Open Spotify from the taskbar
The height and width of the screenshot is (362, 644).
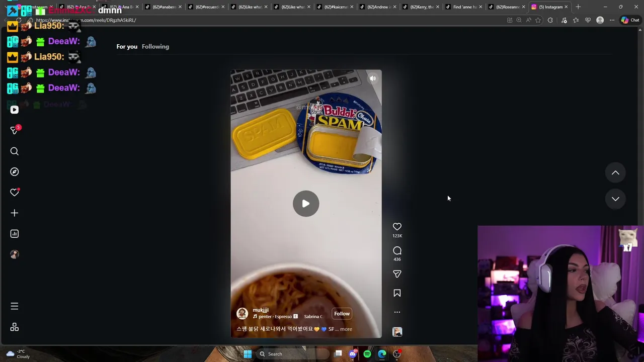coord(367,354)
